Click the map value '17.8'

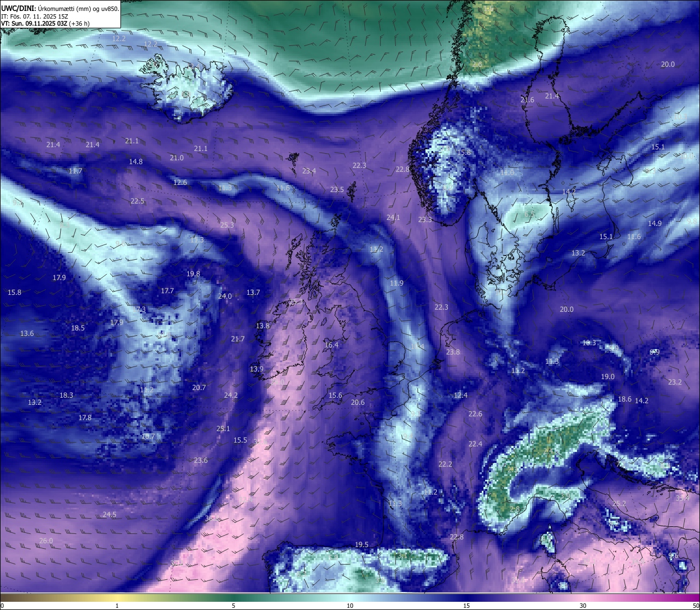coord(85,417)
